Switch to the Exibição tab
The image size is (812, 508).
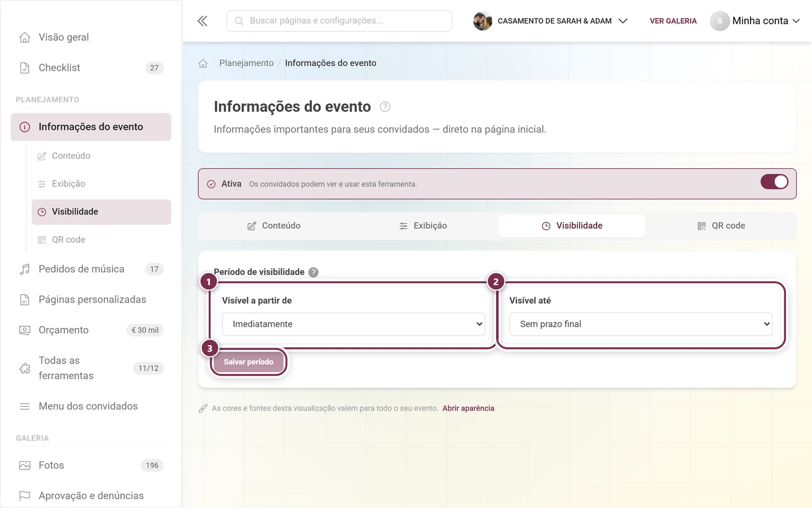click(423, 226)
